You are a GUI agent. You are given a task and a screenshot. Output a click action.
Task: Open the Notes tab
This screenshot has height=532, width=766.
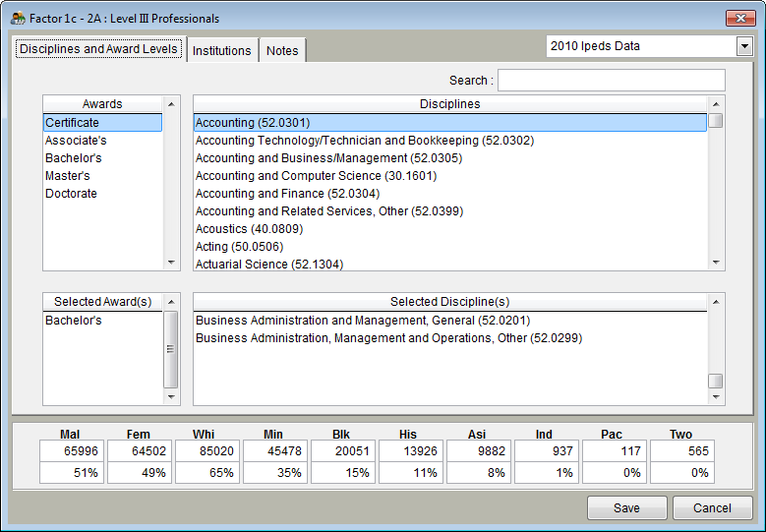click(282, 50)
